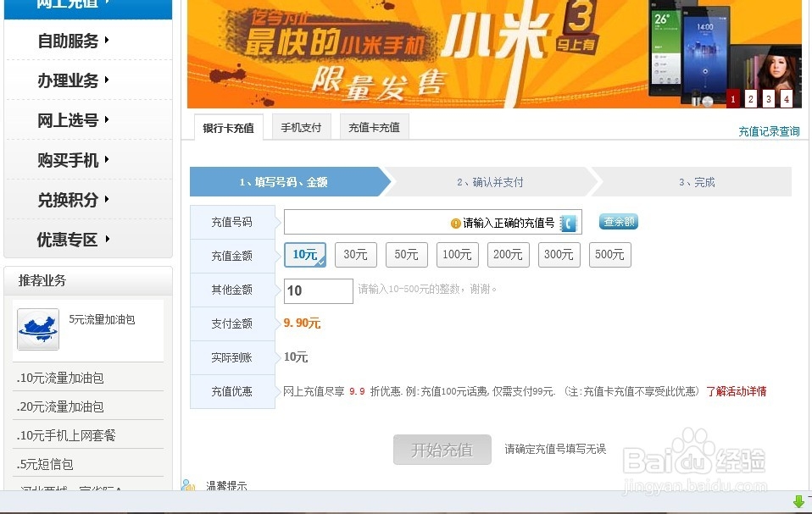The width and height of the screenshot is (812, 514).
Task: Open the 了解活动详情 link
Action: [737, 391]
